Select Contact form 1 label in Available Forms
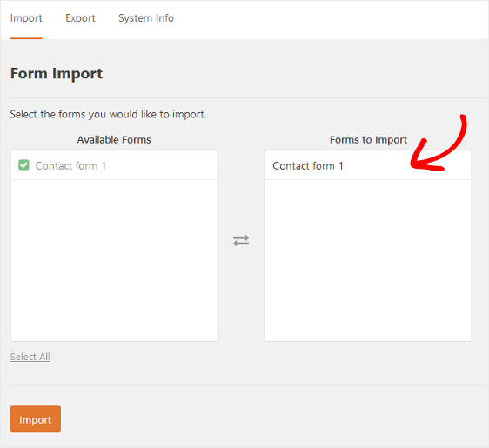This screenshot has width=489, height=448. 70,165
